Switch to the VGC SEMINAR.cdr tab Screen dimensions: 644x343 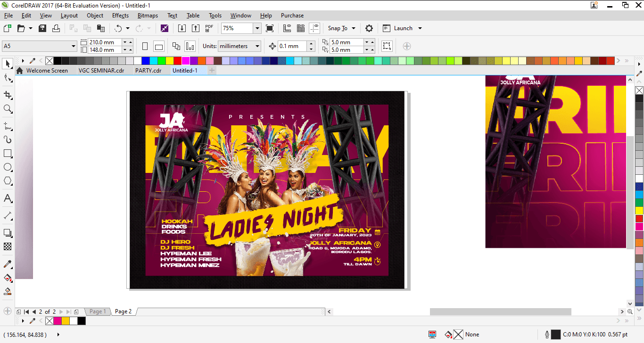pyautogui.click(x=101, y=71)
